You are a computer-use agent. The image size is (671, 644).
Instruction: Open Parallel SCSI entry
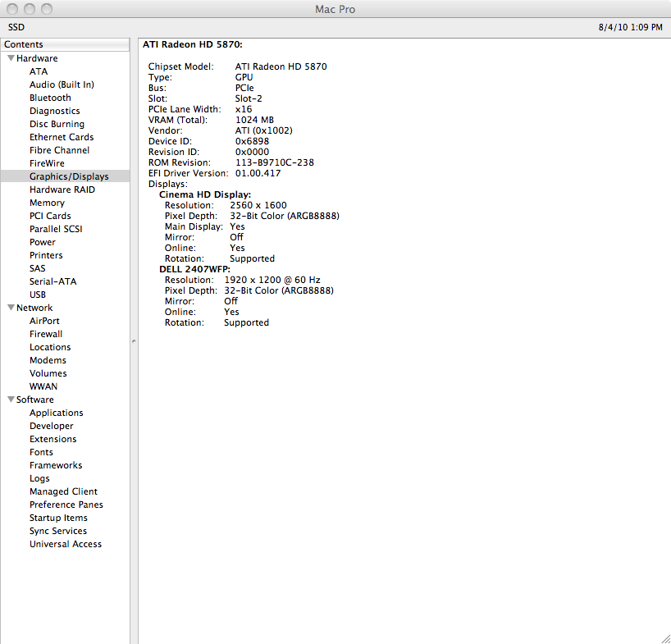tap(56, 229)
